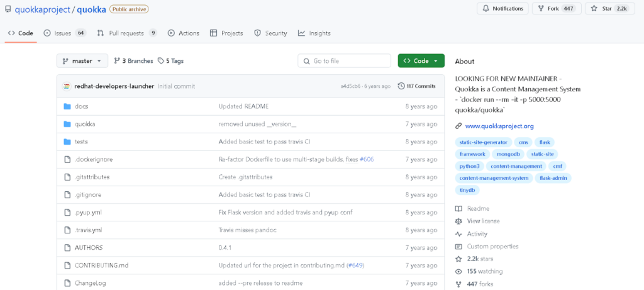The height and width of the screenshot is (290, 644).
Task: Click the redhat-developers-launcher avatar
Action: 67,86
